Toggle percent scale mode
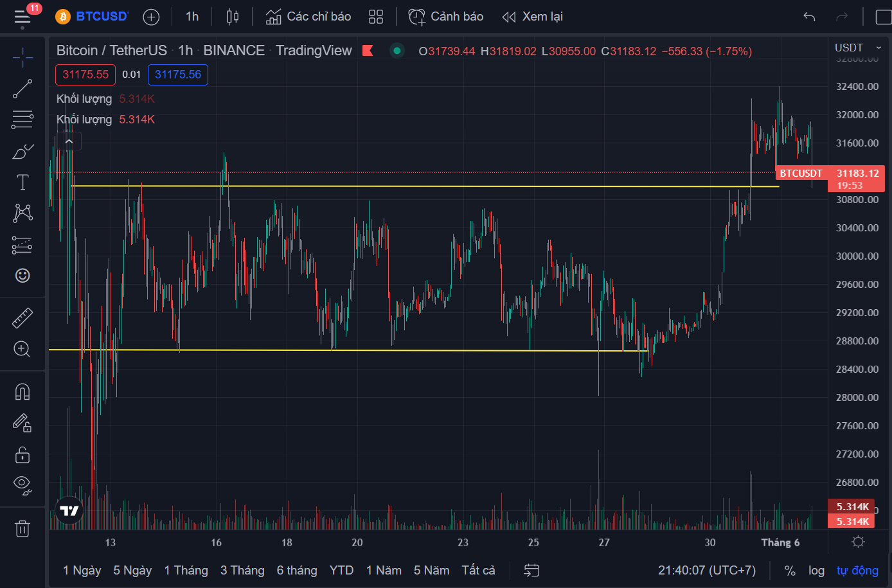892x588 pixels. pyautogui.click(x=790, y=570)
